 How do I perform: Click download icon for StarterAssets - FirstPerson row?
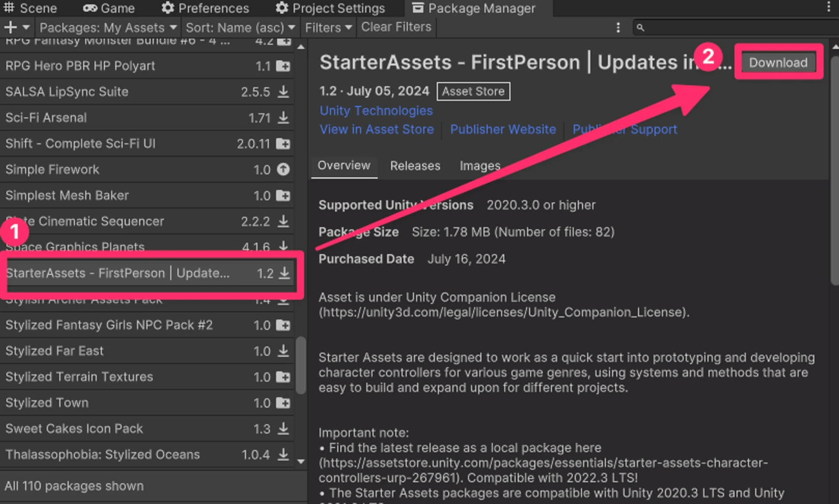[284, 273]
